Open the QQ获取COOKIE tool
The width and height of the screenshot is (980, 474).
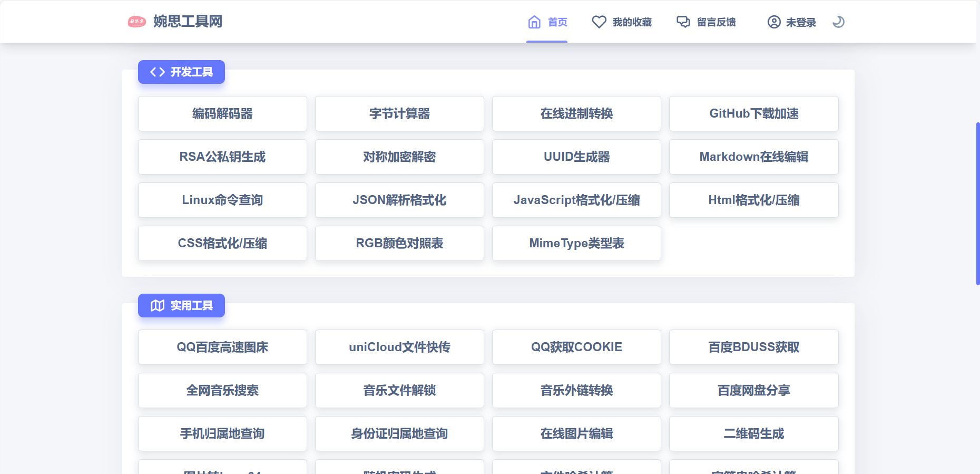tap(576, 347)
